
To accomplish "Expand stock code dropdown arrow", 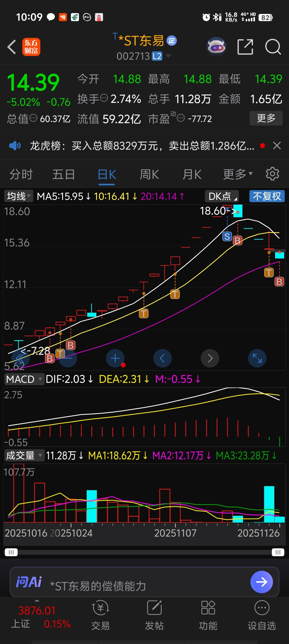I will (168, 56).
